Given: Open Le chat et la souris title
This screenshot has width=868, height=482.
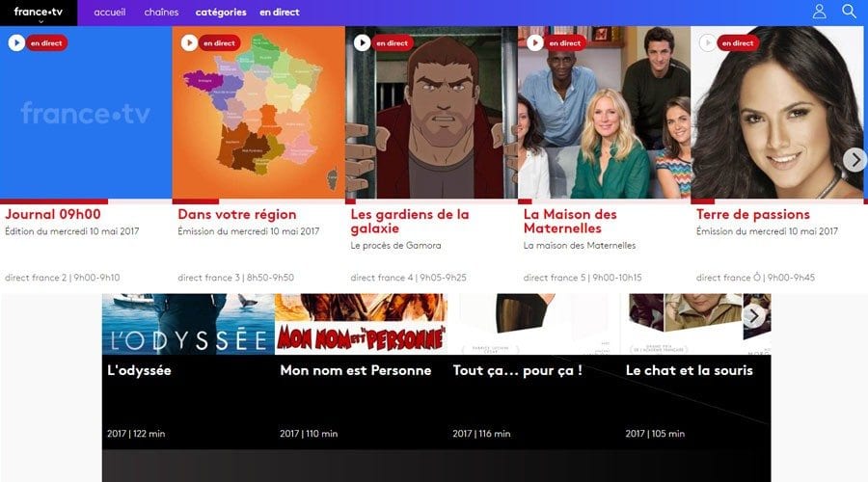Looking at the screenshot, I should click(x=690, y=370).
